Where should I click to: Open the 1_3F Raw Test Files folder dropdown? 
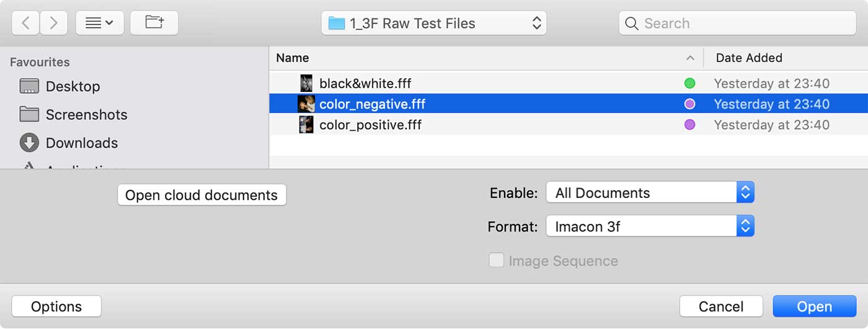point(434,24)
